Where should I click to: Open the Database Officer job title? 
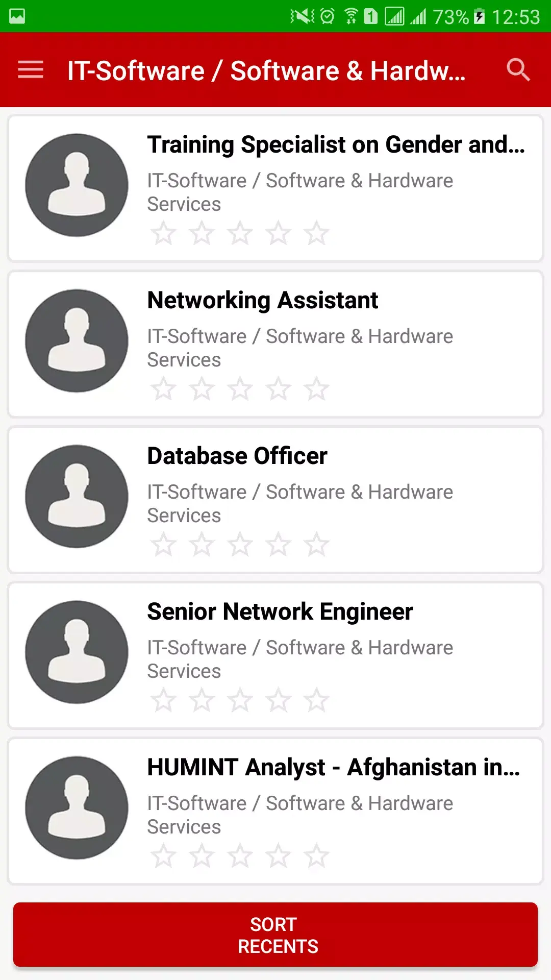(237, 456)
